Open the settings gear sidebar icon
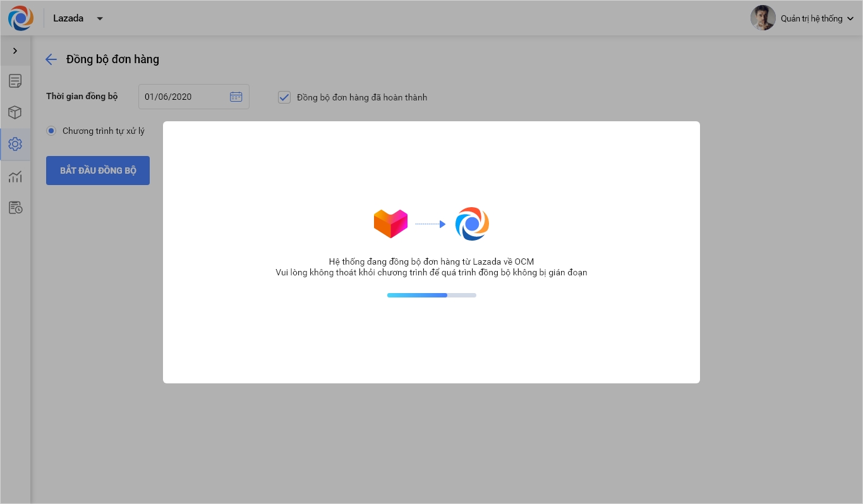Viewport: 863px width, 504px height. pyautogui.click(x=15, y=144)
